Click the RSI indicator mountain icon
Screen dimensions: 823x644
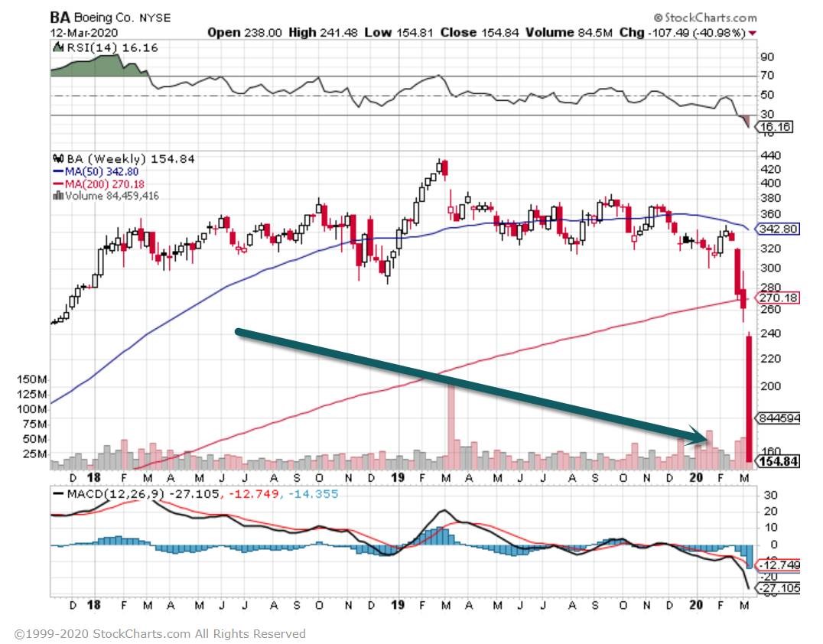(57, 47)
